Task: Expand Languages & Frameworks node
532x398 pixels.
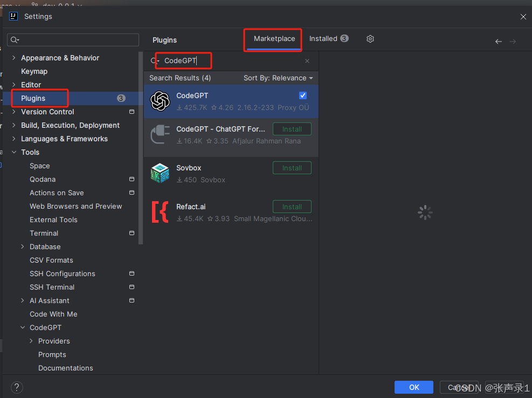Action: pos(14,139)
